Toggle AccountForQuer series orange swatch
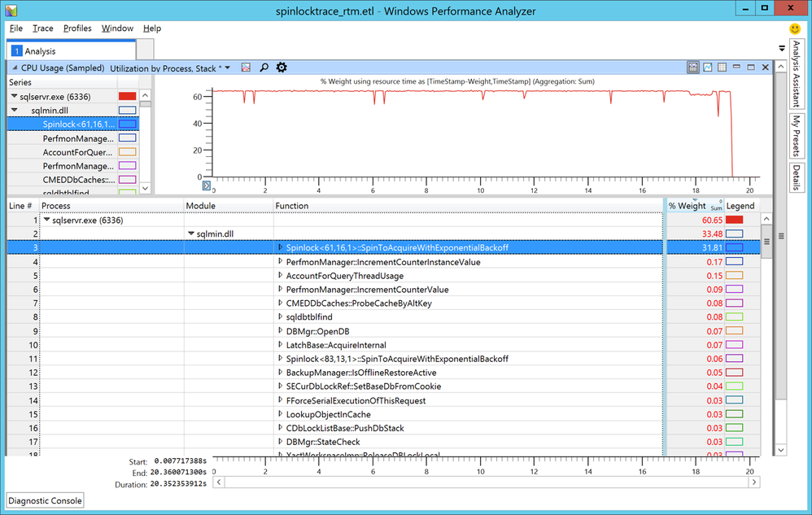 128,152
